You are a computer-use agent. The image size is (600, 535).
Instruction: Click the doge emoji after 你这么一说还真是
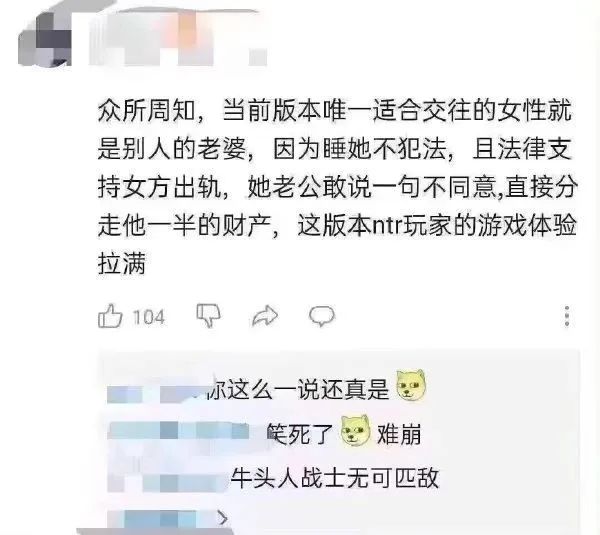[x=411, y=385]
